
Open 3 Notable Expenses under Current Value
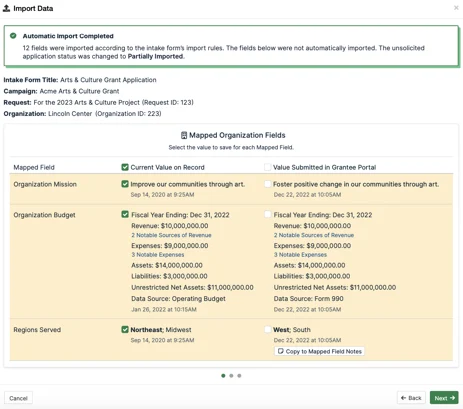(158, 255)
